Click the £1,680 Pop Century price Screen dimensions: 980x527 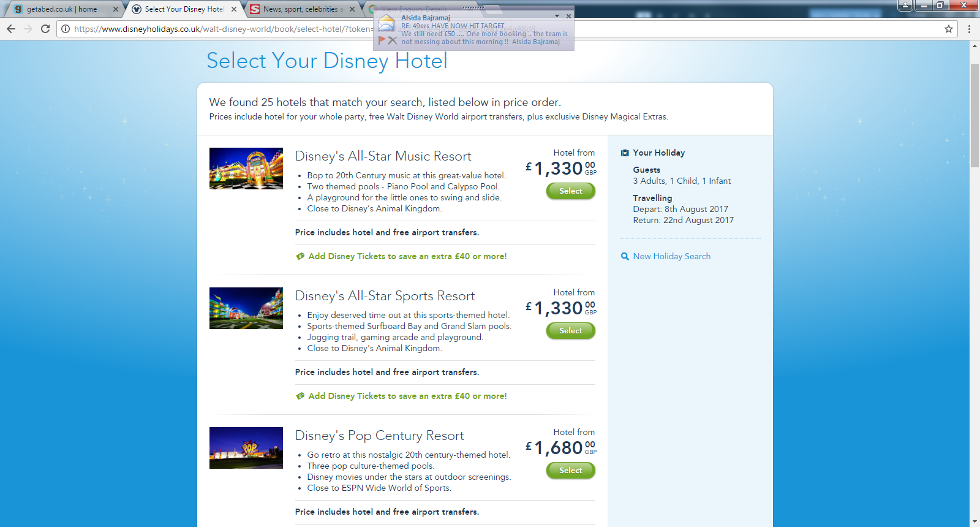pos(561,448)
